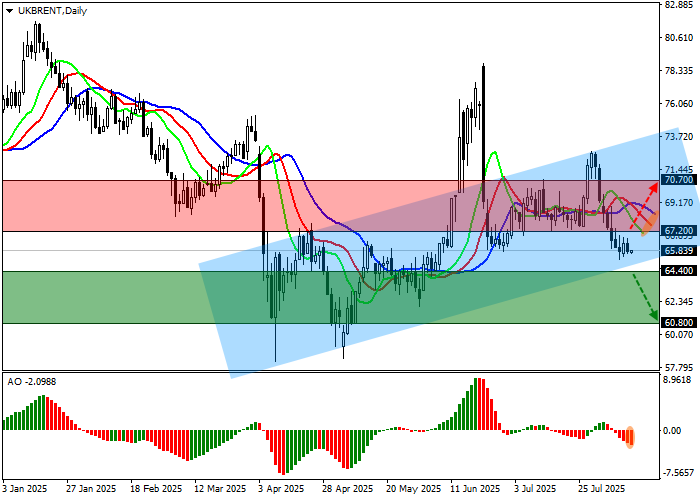The height and width of the screenshot is (500, 700).
Task: Click the grey 65.839 current price tag
Action: pos(678,250)
